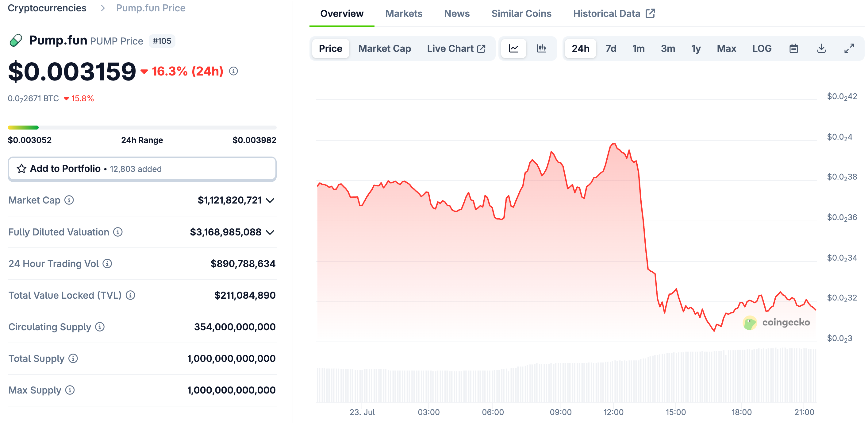
Task: Open the calendar date range picker
Action: (x=793, y=49)
